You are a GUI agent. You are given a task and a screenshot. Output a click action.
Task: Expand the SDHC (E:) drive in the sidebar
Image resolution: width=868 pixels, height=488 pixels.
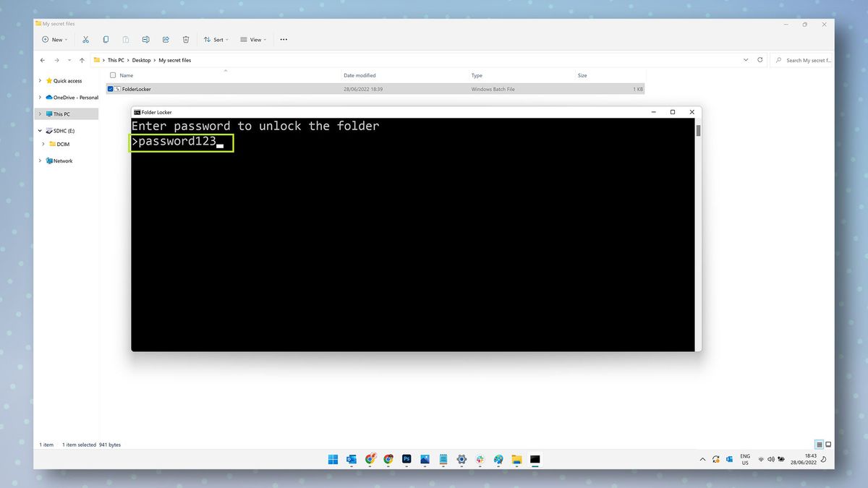pyautogui.click(x=39, y=130)
